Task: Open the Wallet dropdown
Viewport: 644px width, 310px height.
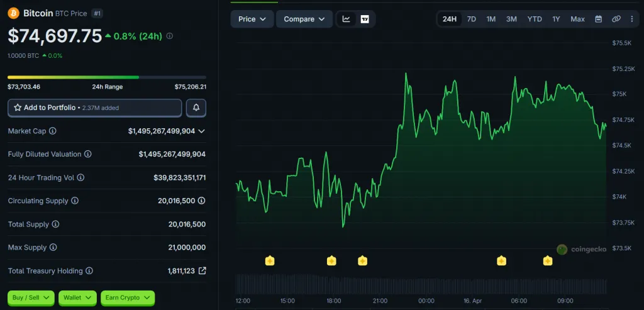Action: coord(77,297)
